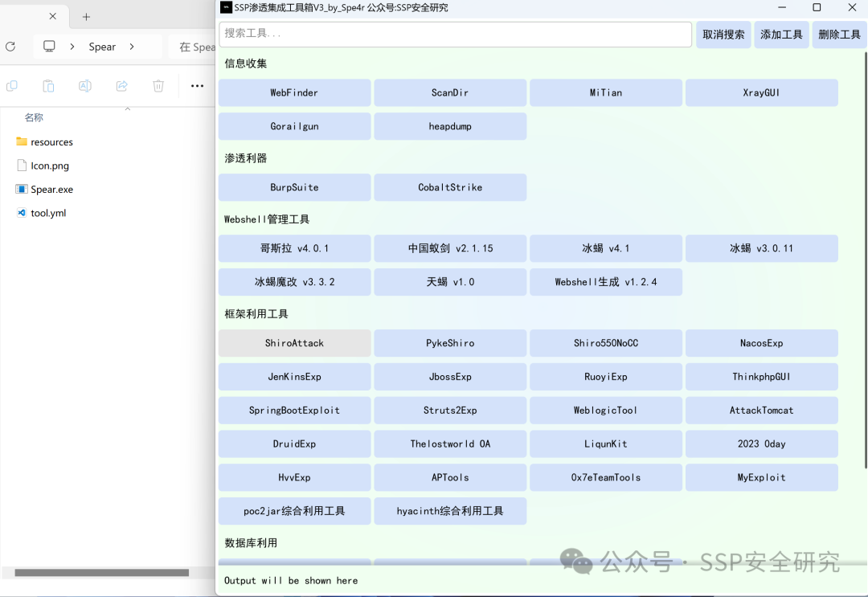
Task: Click the toolbox vertical scrollbar
Action: [x=866, y=260]
